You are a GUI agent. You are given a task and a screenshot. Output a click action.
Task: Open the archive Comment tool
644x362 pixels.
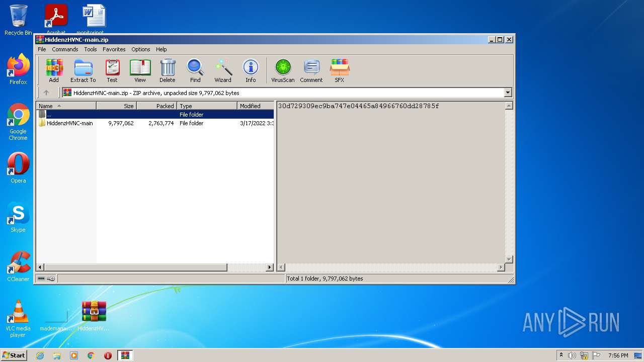click(x=311, y=70)
